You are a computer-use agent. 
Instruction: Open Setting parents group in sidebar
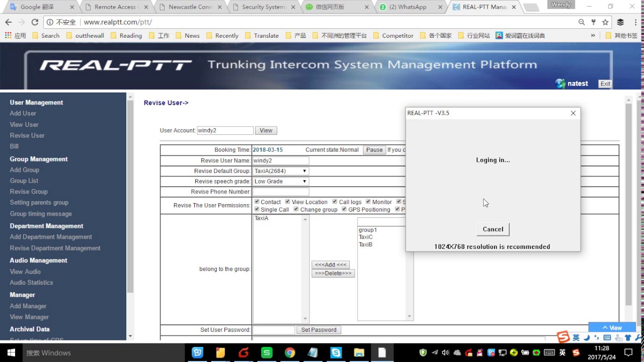point(39,203)
